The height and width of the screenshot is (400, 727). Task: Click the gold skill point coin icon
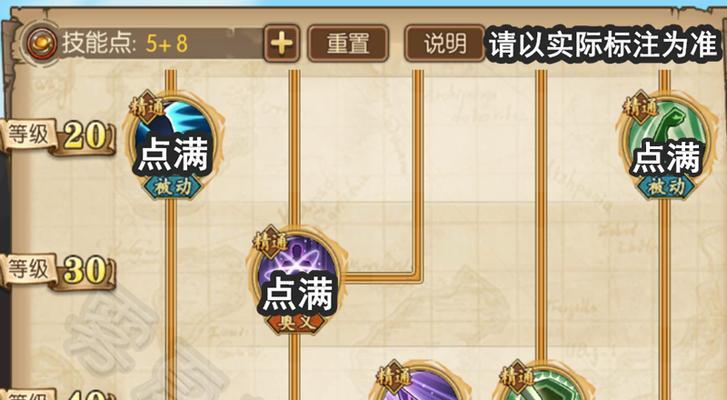point(41,43)
